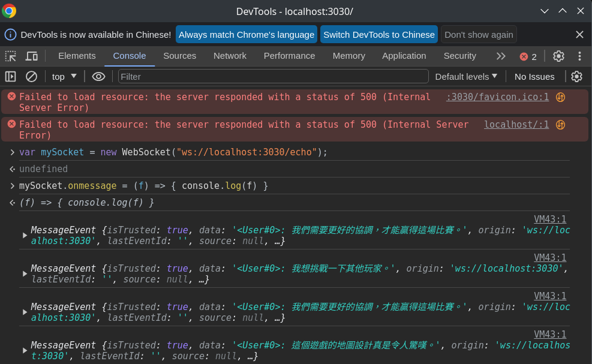Click Don't show again button
The height and width of the screenshot is (364, 592).
tap(479, 34)
